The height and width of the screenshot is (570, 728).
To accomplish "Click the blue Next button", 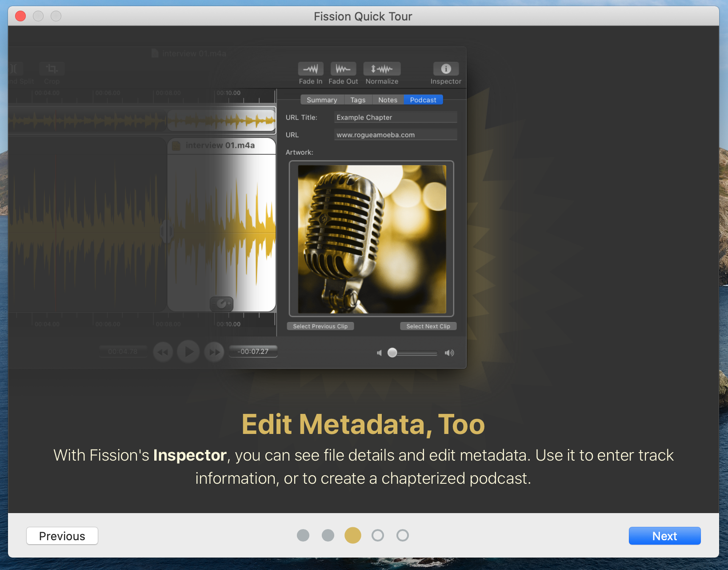I will tap(664, 536).
